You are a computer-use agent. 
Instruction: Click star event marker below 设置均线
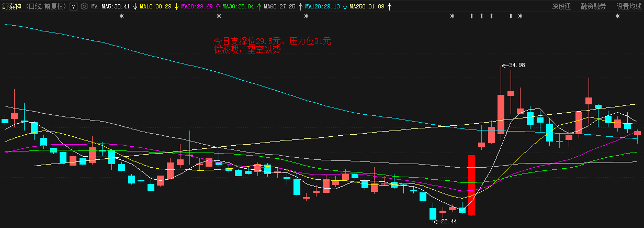pos(617,16)
